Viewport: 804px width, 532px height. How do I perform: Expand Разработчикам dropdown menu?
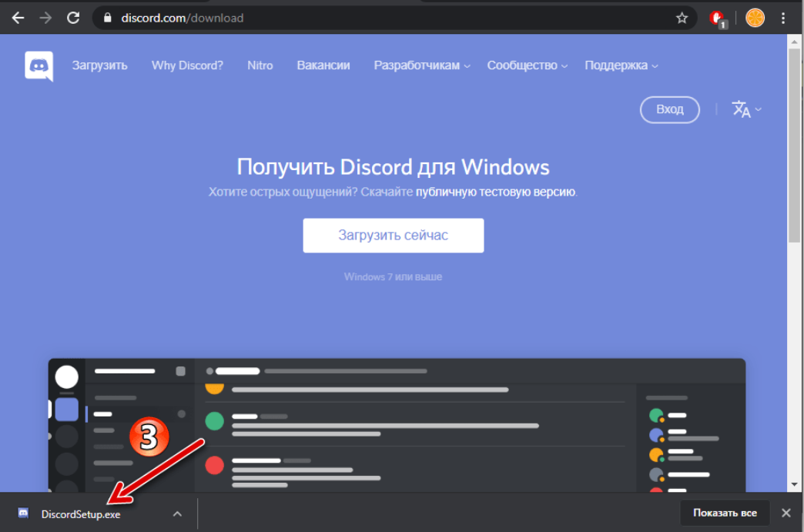[x=421, y=65]
